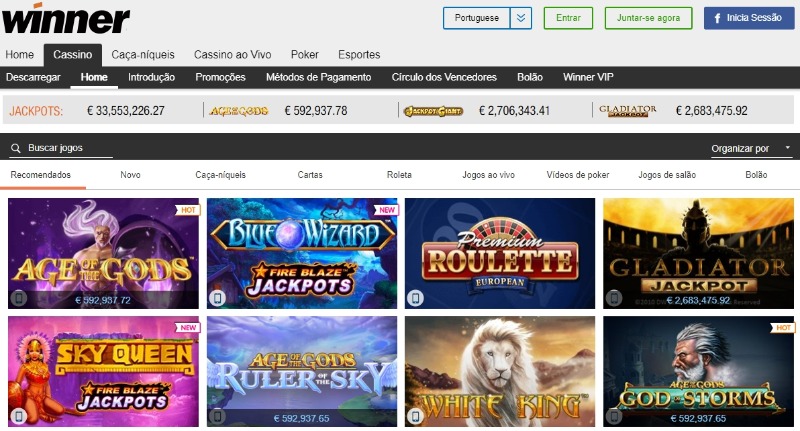
Task: Click mobile icon on Blue Wizard tile
Action: click(217, 298)
